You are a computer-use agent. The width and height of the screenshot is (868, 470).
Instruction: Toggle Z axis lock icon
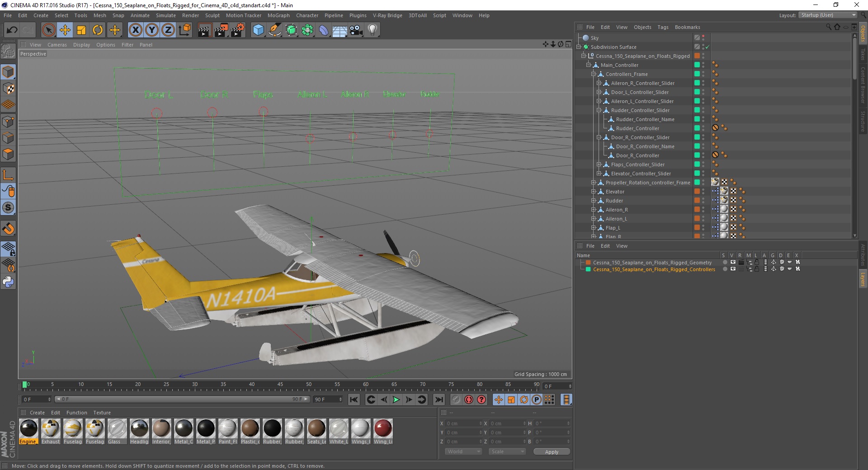click(168, 30)
